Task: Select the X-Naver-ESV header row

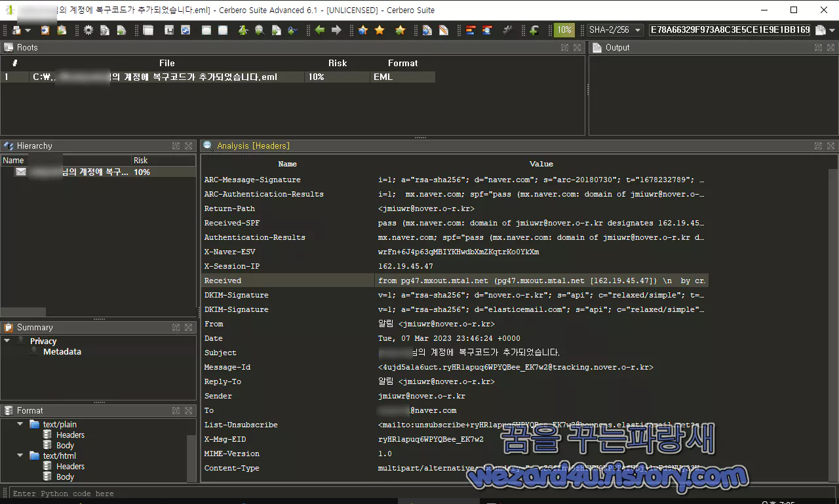Action: (x=455, y=252)
